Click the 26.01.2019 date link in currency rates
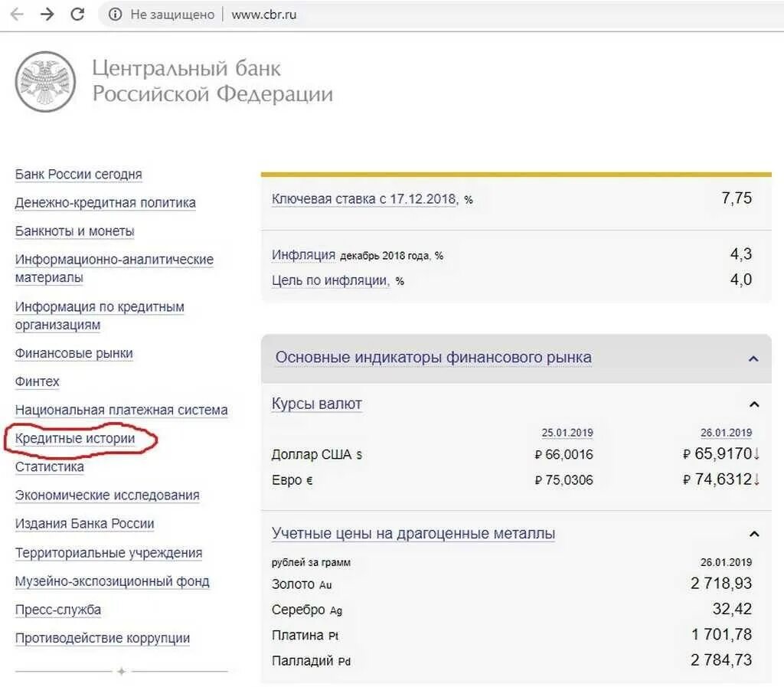This screenshot has width=784, height=687. [x=726, y=433]
